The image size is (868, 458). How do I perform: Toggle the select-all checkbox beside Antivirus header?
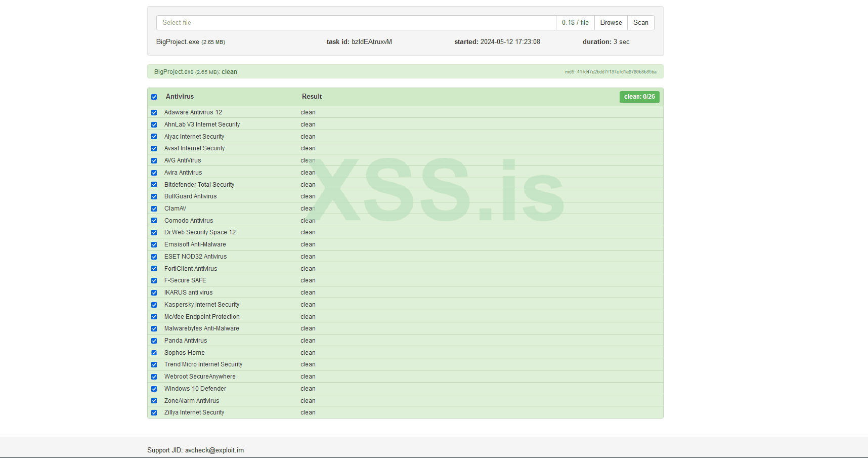click(x=154, y=97)
